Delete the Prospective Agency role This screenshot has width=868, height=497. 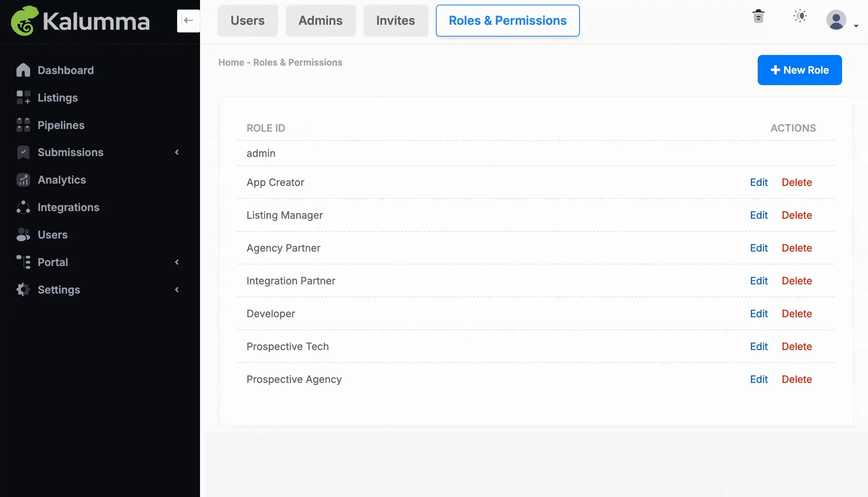click(797, 379)
